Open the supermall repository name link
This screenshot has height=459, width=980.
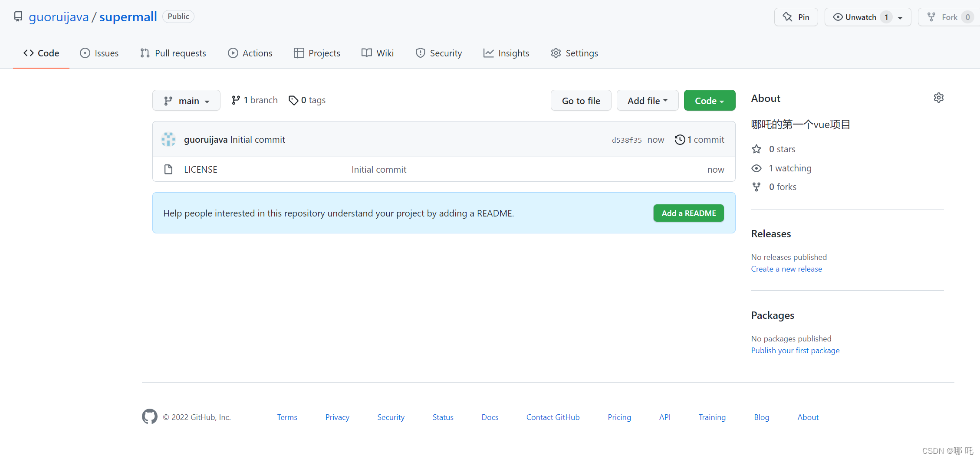[x=128, y=17]
